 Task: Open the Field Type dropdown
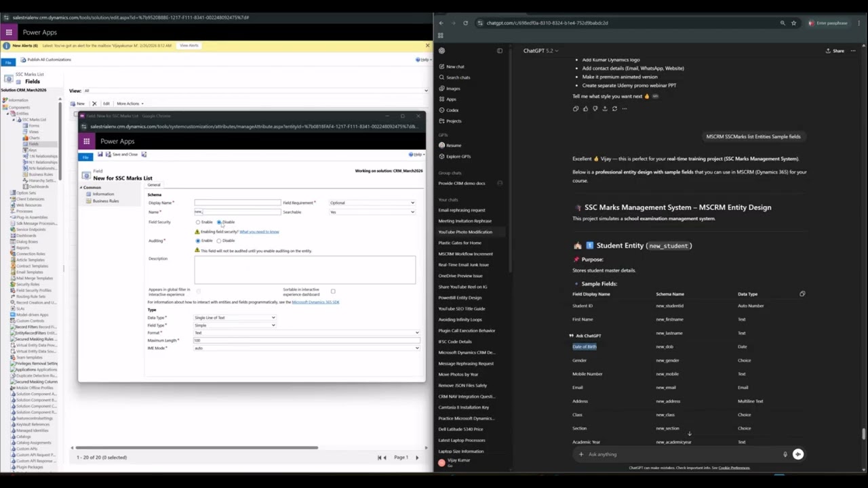point(235,325)
